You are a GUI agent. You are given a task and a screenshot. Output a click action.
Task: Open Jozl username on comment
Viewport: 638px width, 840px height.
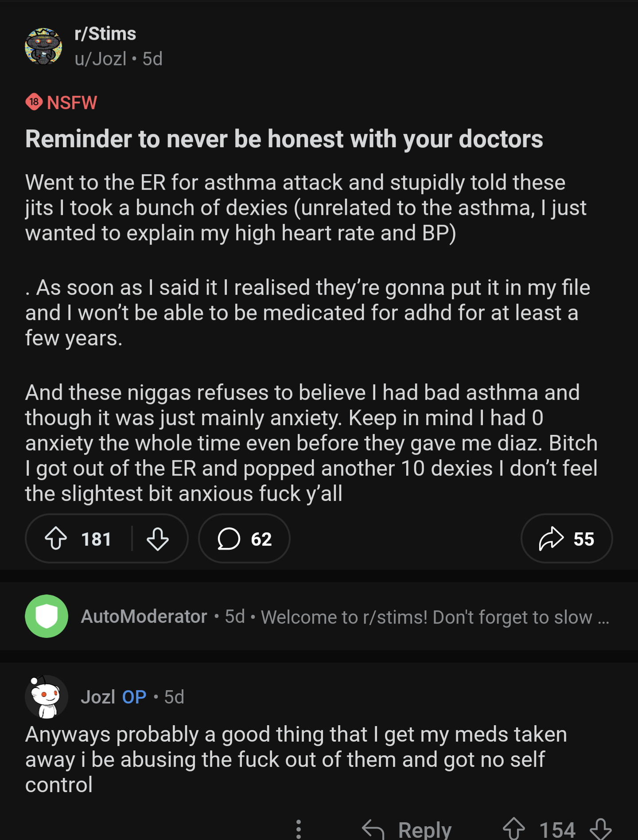pyautogui.click(x=98, y=697)
